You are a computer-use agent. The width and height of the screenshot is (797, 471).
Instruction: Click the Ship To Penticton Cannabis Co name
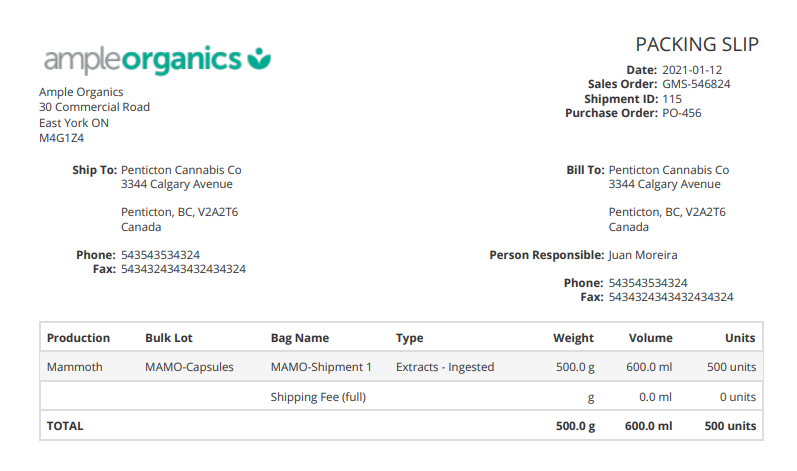181,170
